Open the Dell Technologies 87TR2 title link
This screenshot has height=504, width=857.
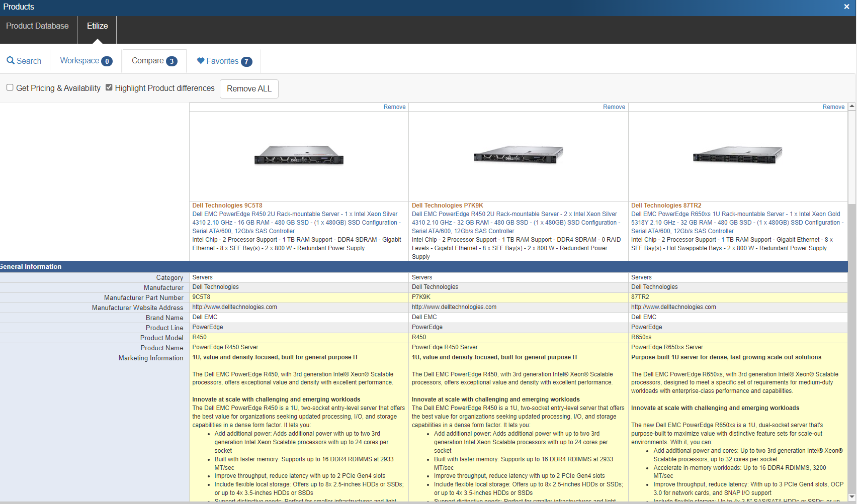pos(666,206)
